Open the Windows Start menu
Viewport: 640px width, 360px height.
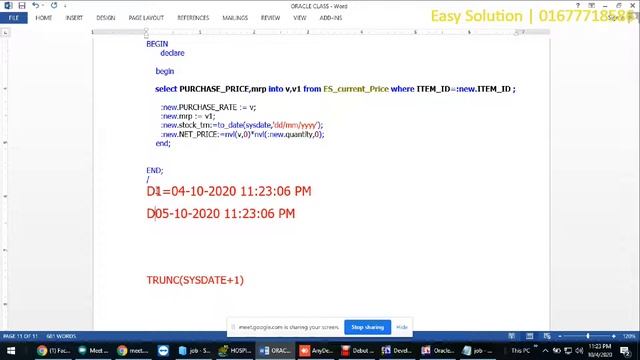coord(11,351)
